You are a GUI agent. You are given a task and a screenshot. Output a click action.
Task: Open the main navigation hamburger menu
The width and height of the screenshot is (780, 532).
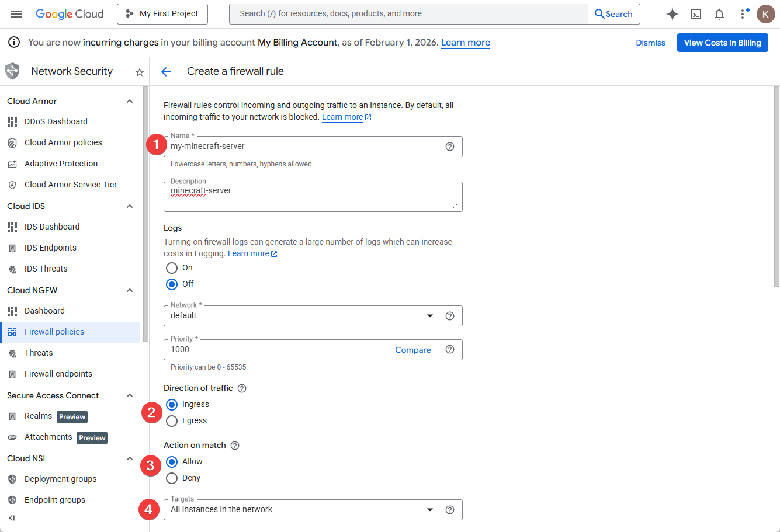click(16, 14)
